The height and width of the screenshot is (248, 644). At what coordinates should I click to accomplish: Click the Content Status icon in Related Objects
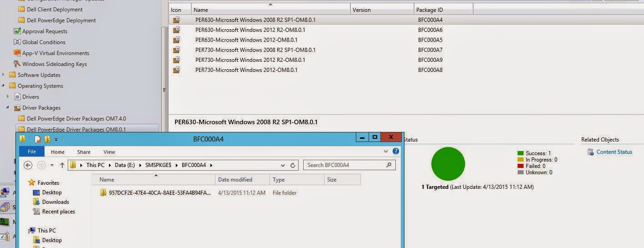click(590, 152)
